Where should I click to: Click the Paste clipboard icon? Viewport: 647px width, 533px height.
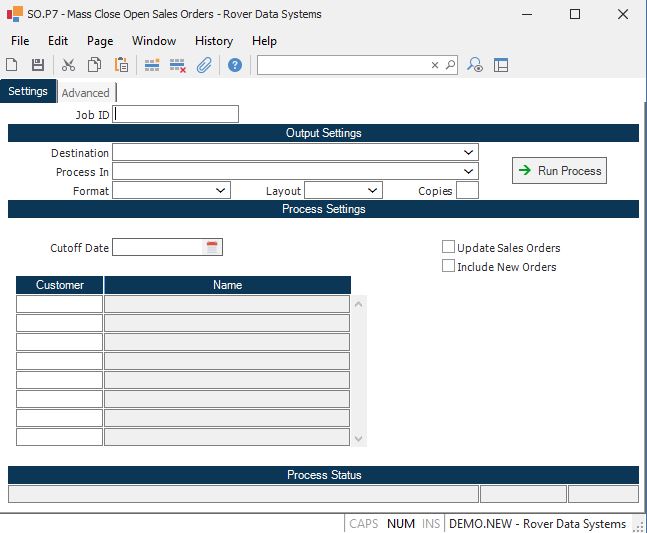click(x=121, y=65)
